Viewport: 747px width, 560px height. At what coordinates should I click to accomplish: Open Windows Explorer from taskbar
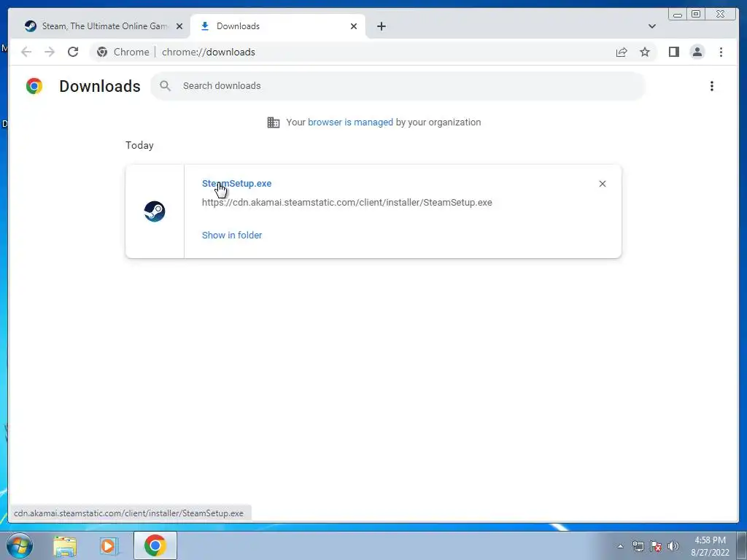click(65, 546)
